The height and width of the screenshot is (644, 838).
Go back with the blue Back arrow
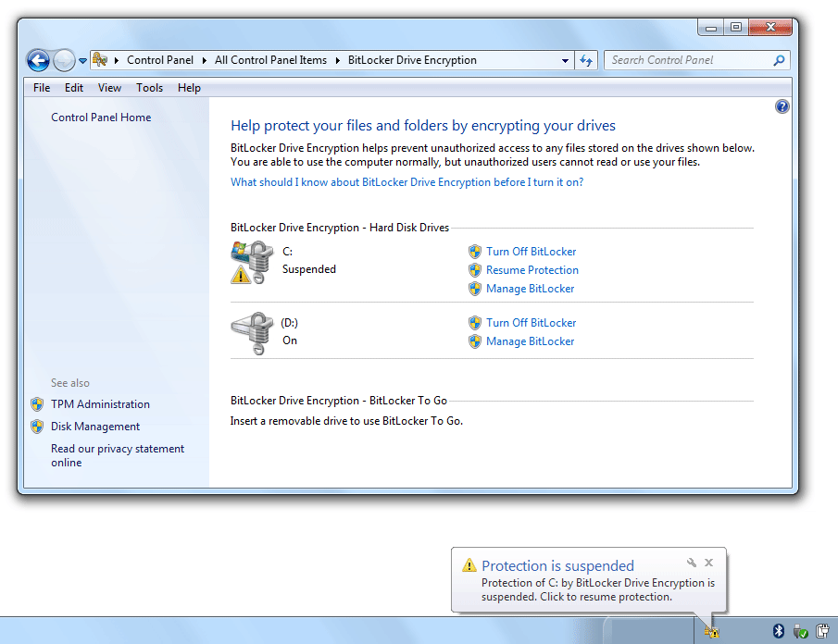38,60
